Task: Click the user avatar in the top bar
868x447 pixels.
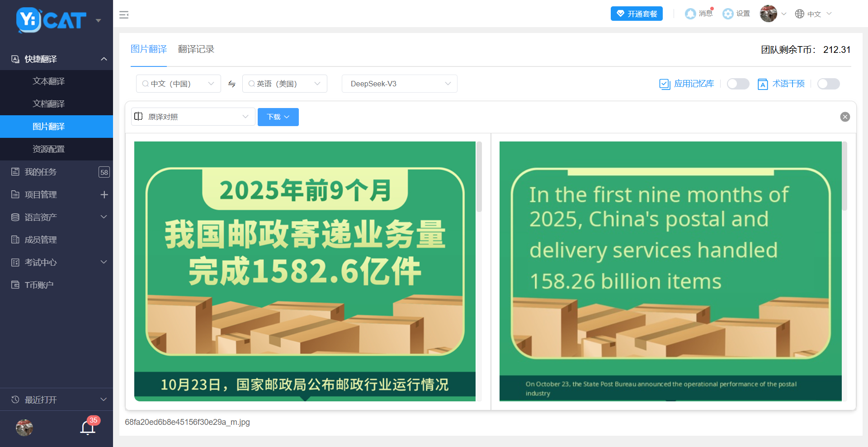Action: (x=768, y=14)
